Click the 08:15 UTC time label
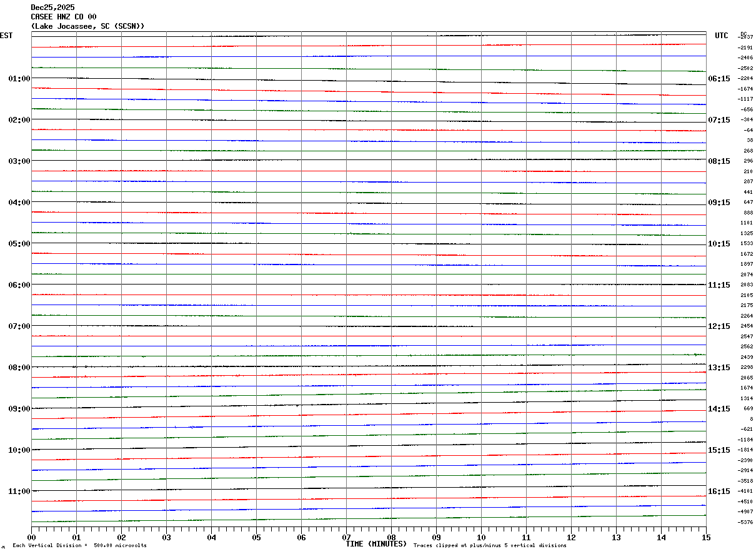The image size is (756, 554). tap(719, 161)
